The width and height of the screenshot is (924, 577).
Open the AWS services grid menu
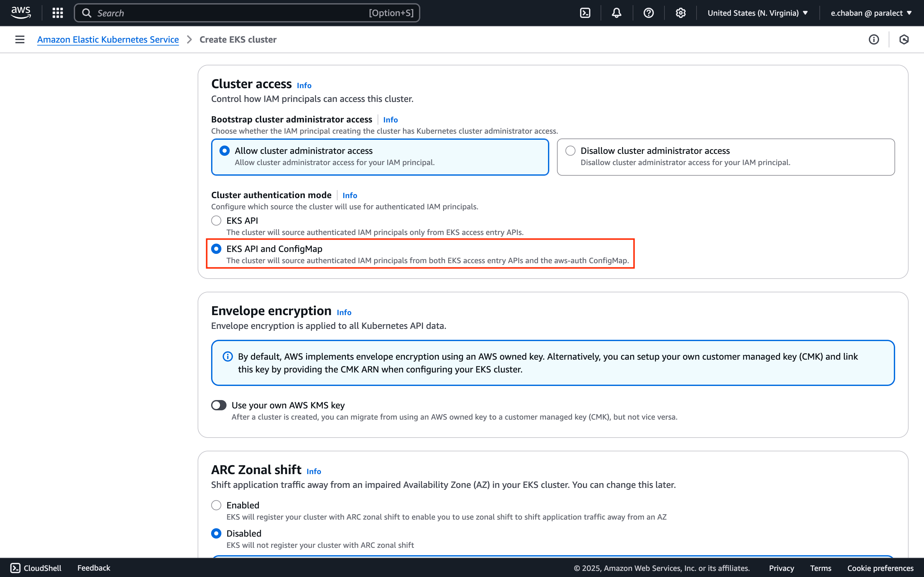57,13
